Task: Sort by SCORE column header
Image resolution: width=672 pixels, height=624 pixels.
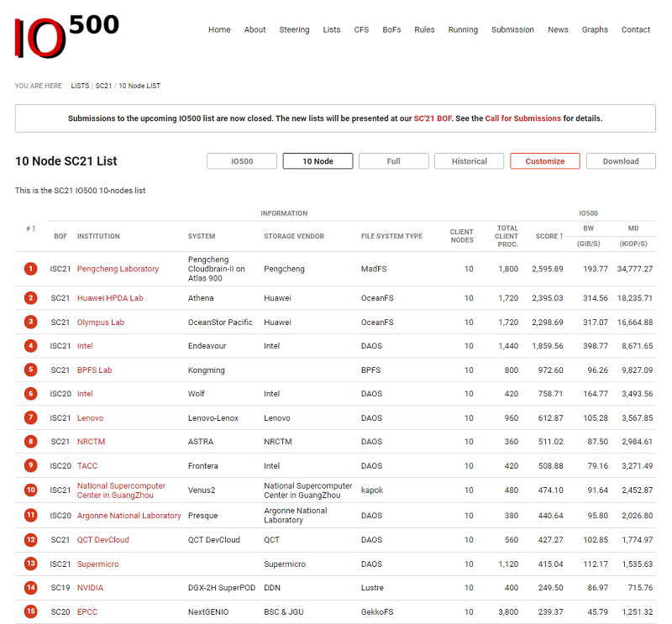Action: tap(549, 236)
